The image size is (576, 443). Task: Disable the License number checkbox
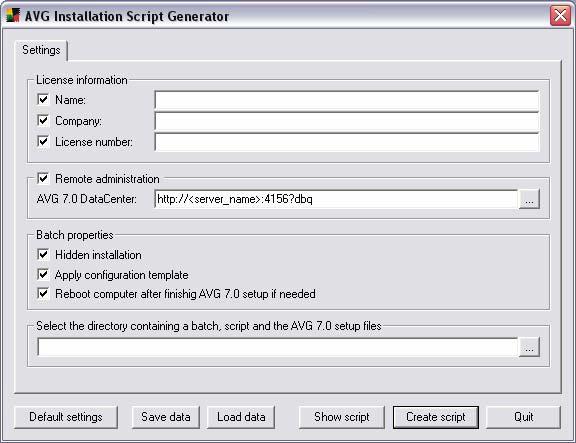click(43, 141)
